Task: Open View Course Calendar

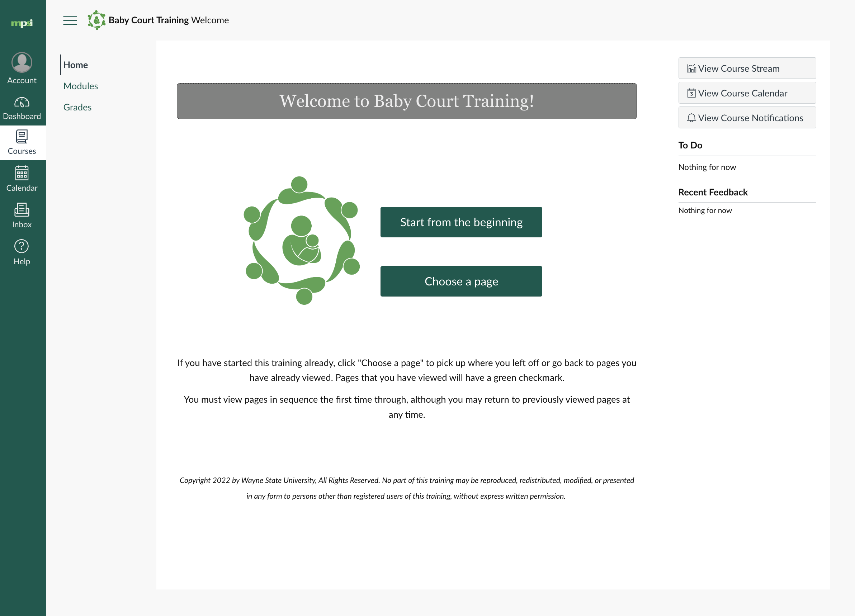Action: tap(747, 93)
